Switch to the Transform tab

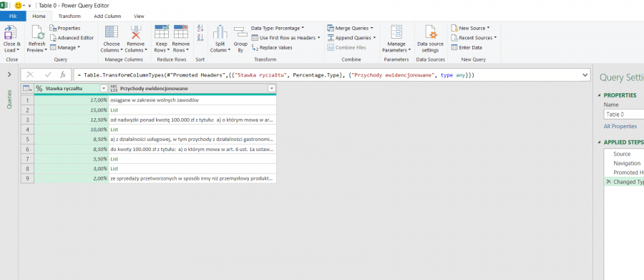tap(69, 16)
